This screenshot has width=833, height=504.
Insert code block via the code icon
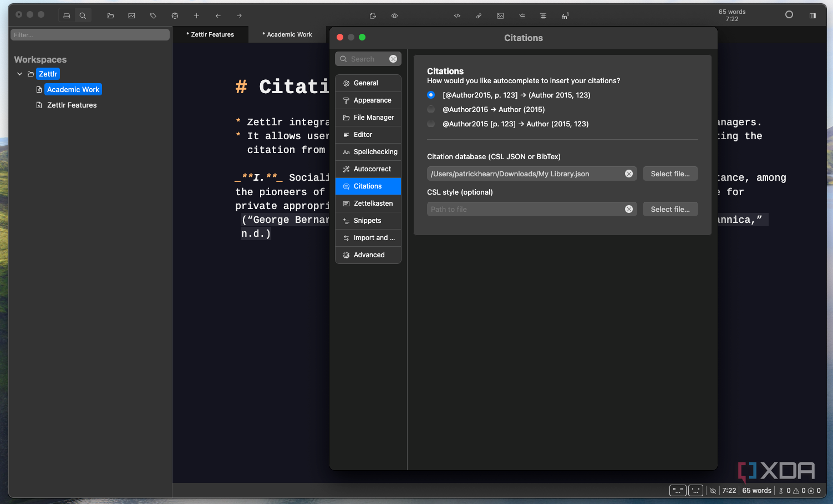click(x=457, y=16)
